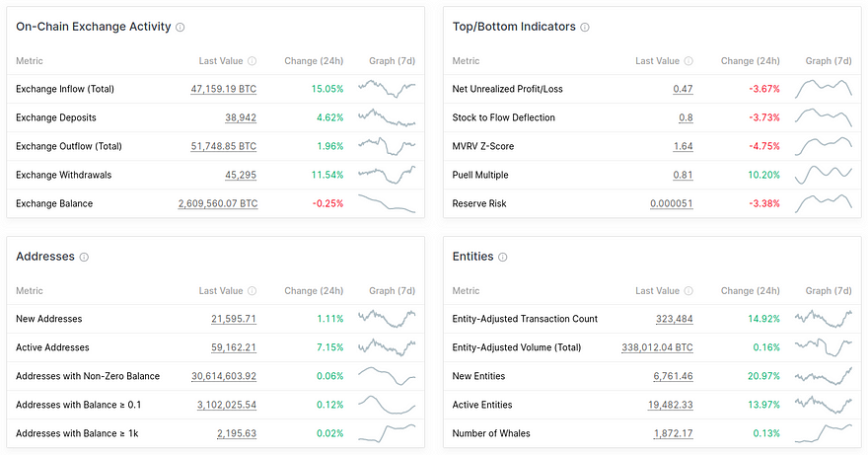Click the Puell Multiple 7d sparkline

click(824, 175)
